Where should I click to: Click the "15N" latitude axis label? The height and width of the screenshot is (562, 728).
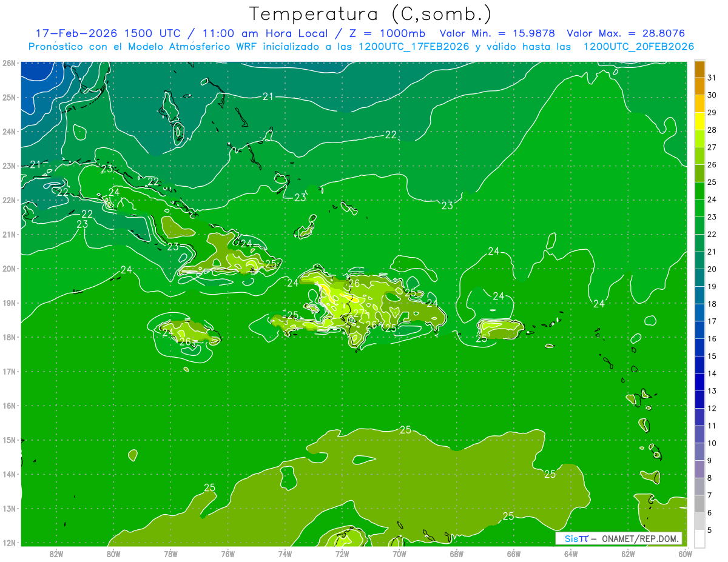coord(8,440)
